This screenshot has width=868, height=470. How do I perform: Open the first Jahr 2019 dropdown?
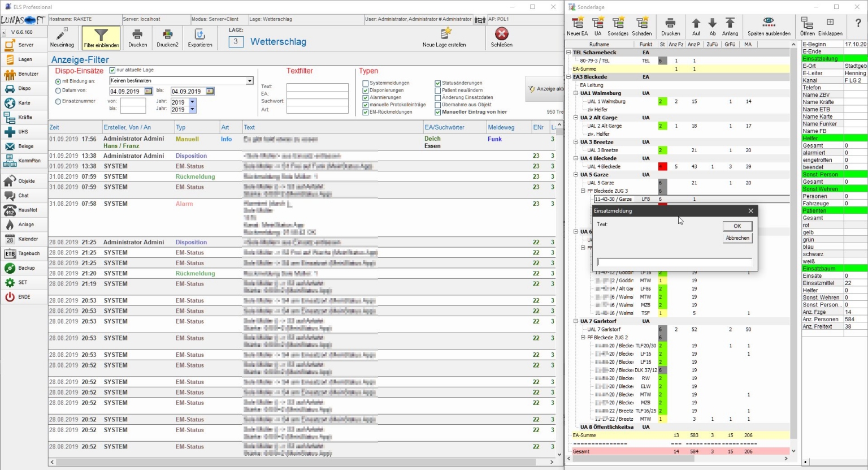192,102
